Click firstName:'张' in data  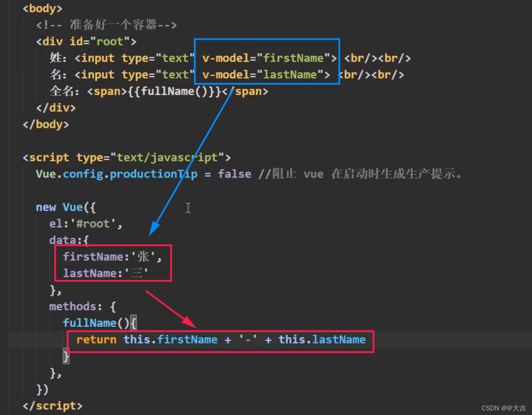[x=112, y=257]
